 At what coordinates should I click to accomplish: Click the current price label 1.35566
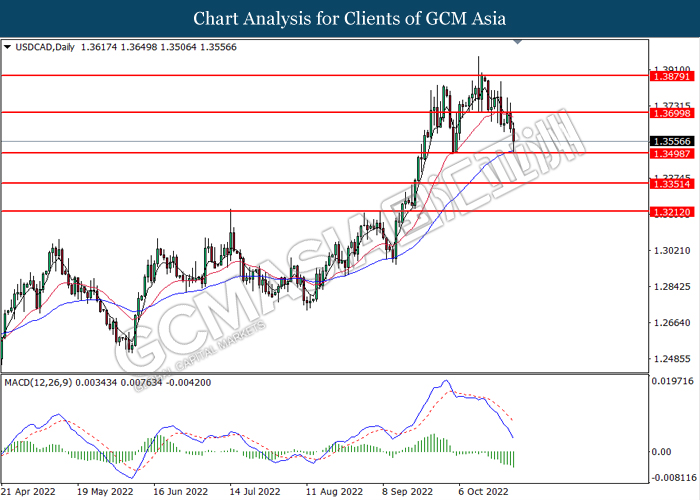(672, 142)
